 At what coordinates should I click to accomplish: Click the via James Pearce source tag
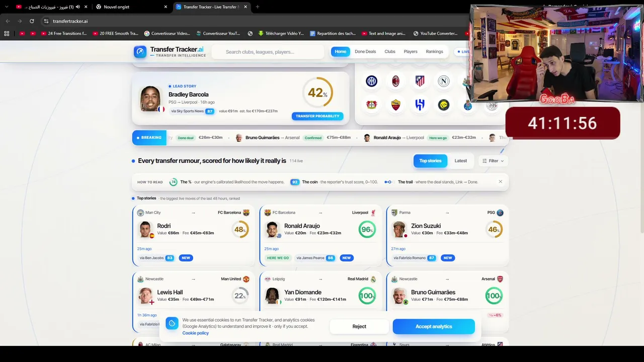coord(315,258)
